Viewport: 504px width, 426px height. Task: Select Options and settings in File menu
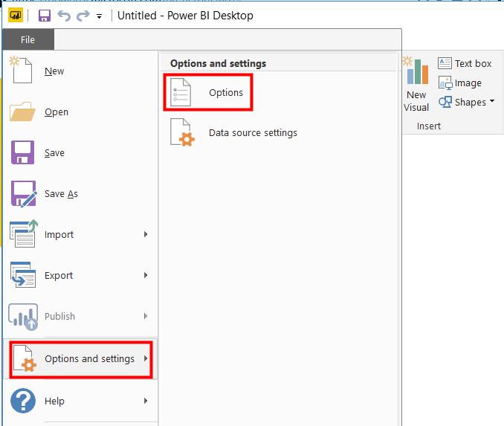(81, 359)
